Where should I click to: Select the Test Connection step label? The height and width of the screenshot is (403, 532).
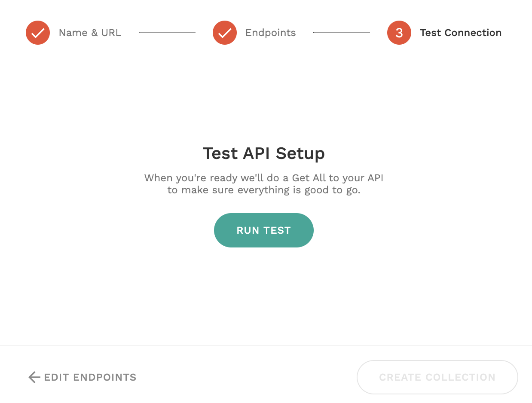click(x=461, y=33)
